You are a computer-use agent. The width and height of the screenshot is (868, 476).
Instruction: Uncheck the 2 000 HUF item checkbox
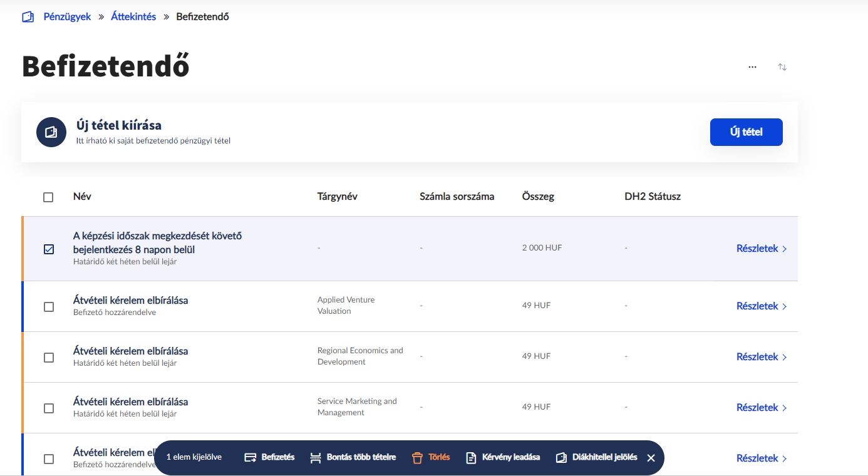click(x=49, y=249)
